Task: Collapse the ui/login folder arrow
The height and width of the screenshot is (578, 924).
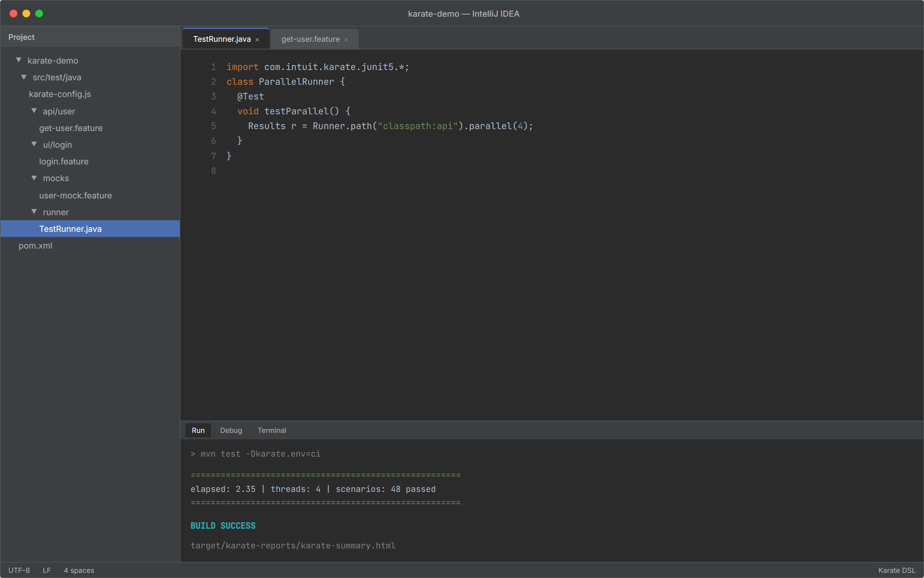Action: pyautogui.click(x=34, y=144)
